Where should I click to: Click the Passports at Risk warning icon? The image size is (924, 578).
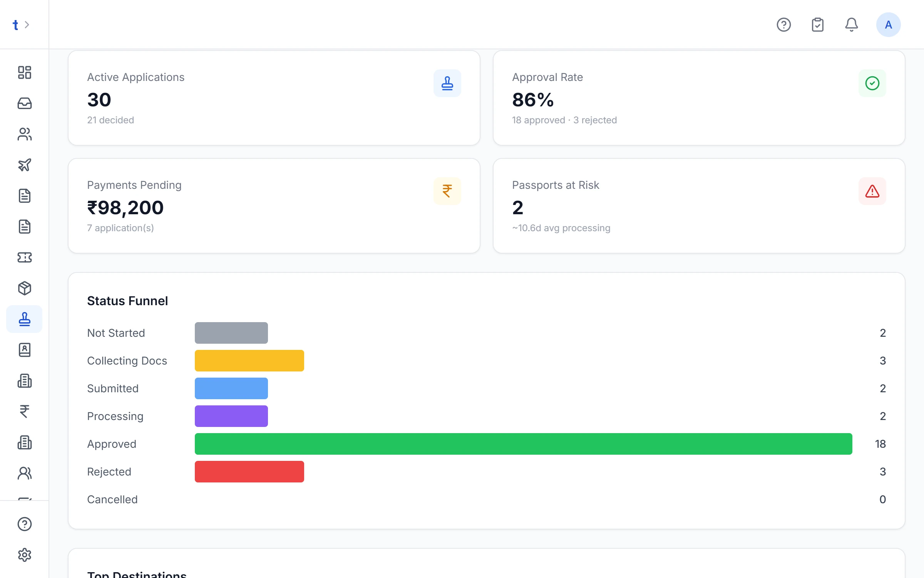coord(872,191)
